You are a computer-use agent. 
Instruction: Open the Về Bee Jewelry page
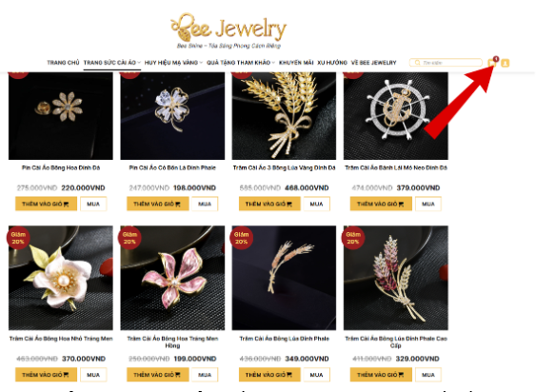click(373, 63)
